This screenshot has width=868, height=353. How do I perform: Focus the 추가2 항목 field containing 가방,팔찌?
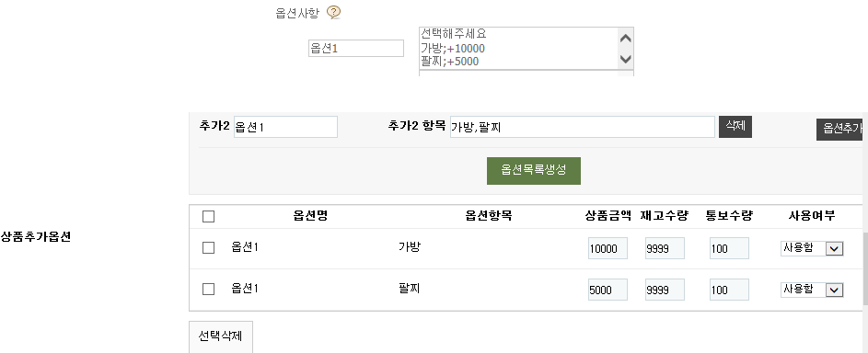(583, 127)
